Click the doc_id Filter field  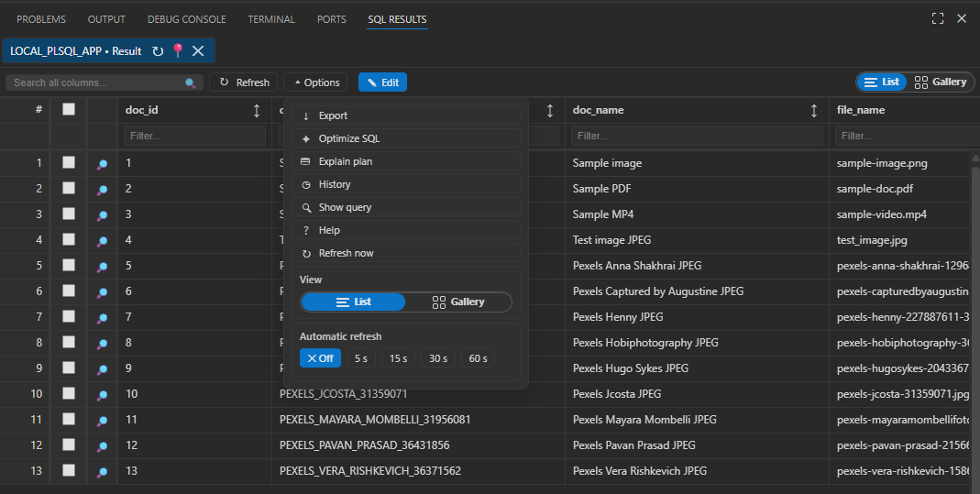[195, 136]
